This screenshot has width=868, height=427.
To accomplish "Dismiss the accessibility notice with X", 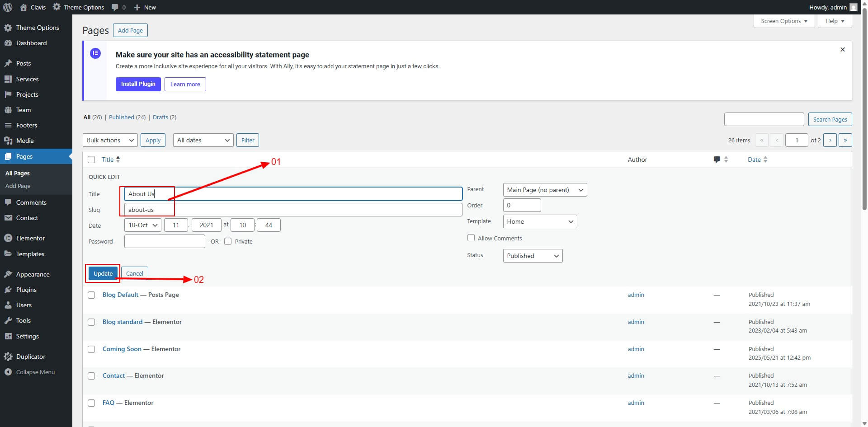I will (x=842, y=50).
